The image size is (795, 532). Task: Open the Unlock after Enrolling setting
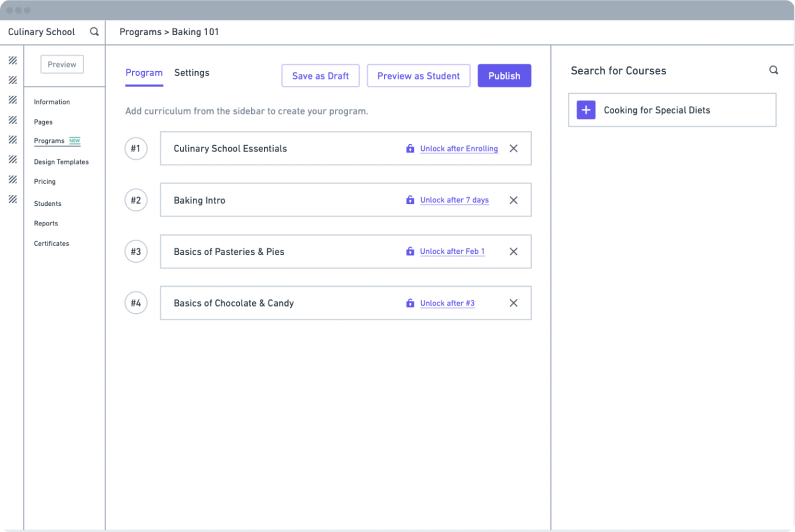(458, 149)
